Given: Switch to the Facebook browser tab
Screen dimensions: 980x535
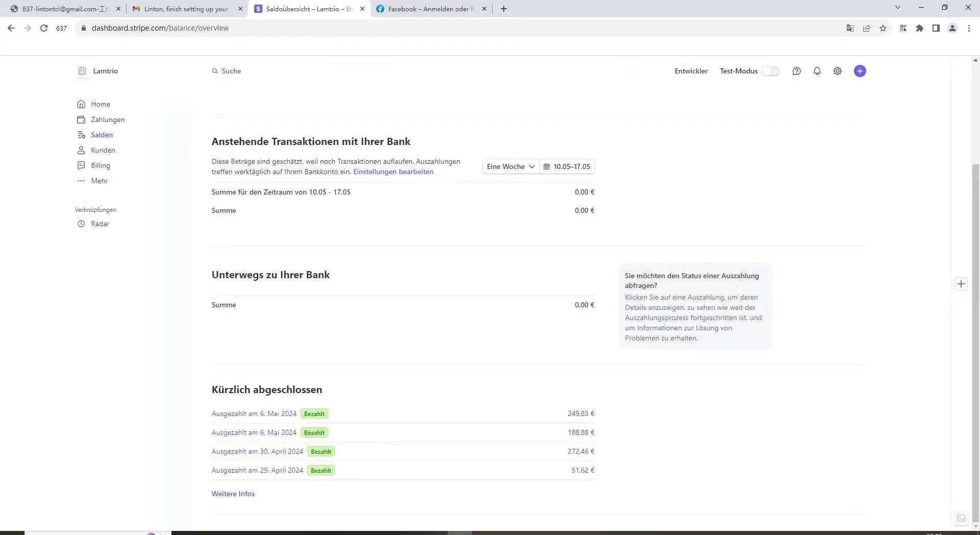Looking at the screenshot, I should click(428, 9).
